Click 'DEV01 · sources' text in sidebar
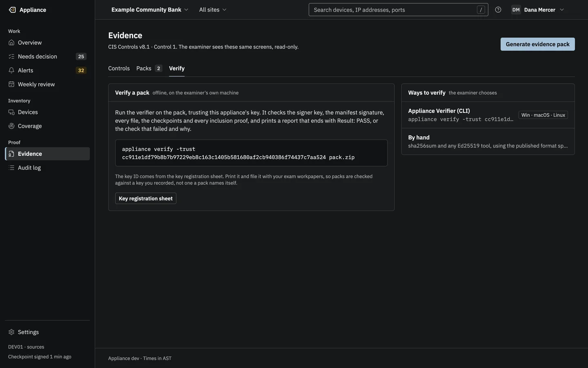Image resolution: width=588 pixels, height=368 pixels. 26,347
